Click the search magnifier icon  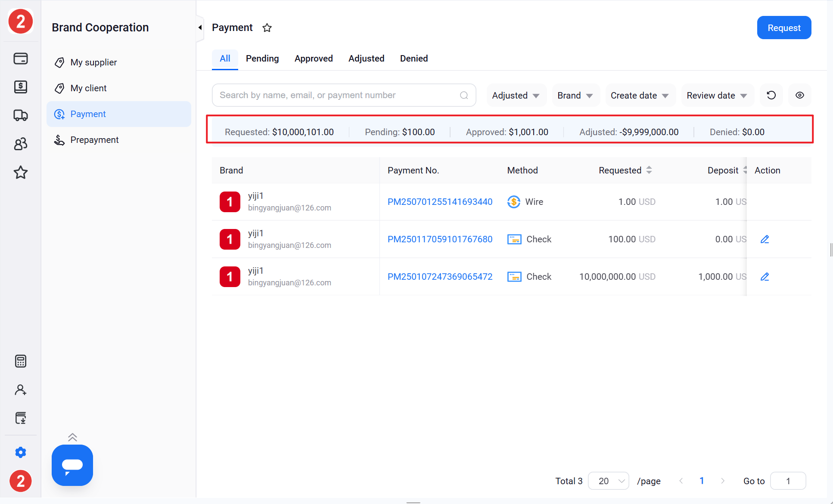pos(464,95)
